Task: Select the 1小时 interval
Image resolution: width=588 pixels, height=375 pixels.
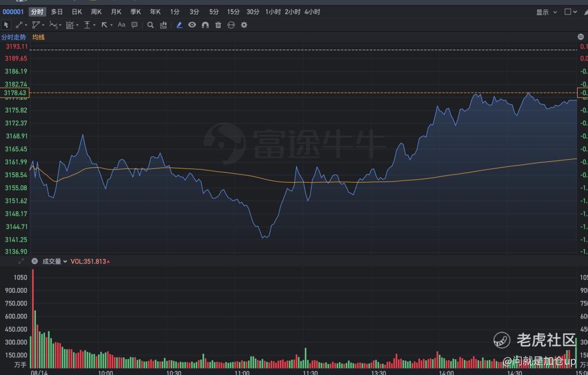Action: [x=273, y=12]
